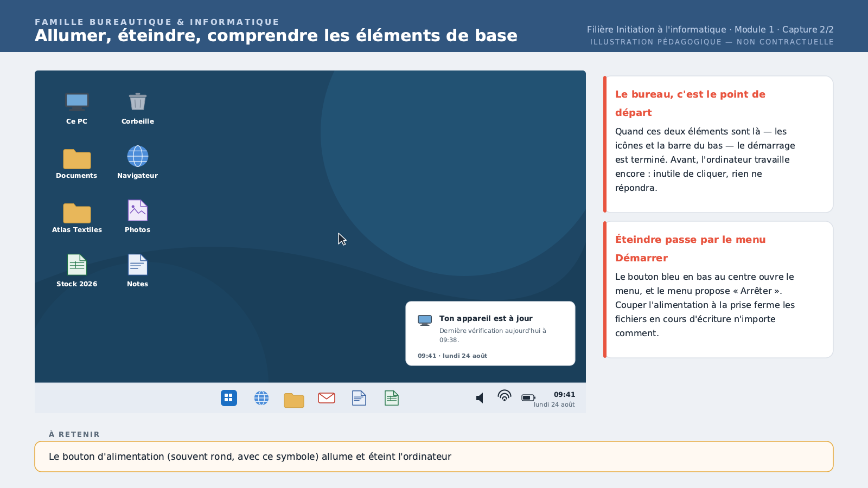Screen dimensions: 868x488
Task: Click heading 'Éteindre passe par le menu Démarrer'
Action: [x=690, y=248]
